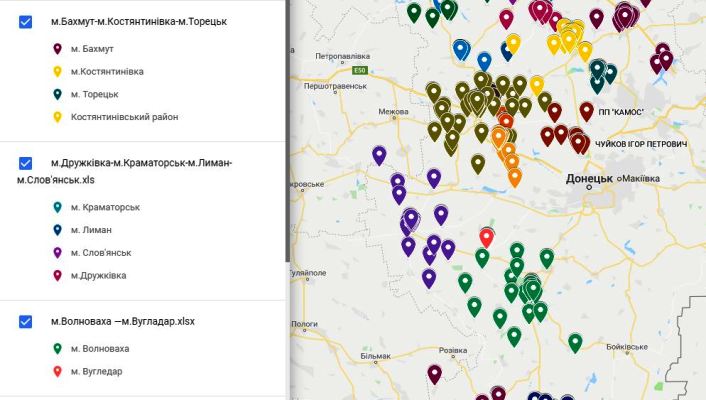This screenshot has width=706, height=400.
Task: Click the green м. Волноваха legend pin
Action: (x=57, y=349)
